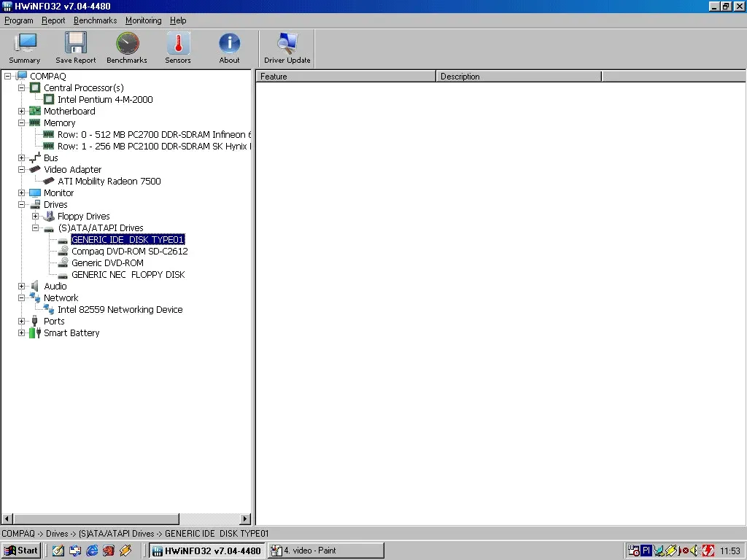Click the Windows Start button
Viewport: 747px width, 560px height.
coord(21,551)
